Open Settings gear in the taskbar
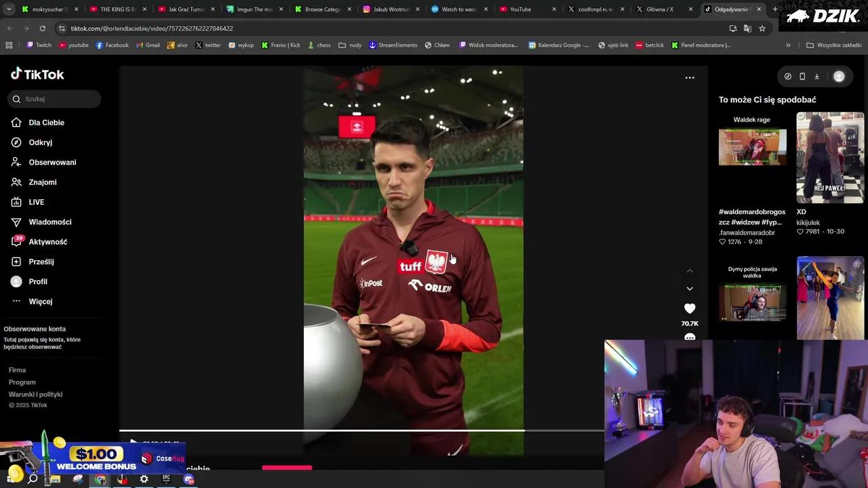Viewport: 868px width, 488px height. [144, 479]
